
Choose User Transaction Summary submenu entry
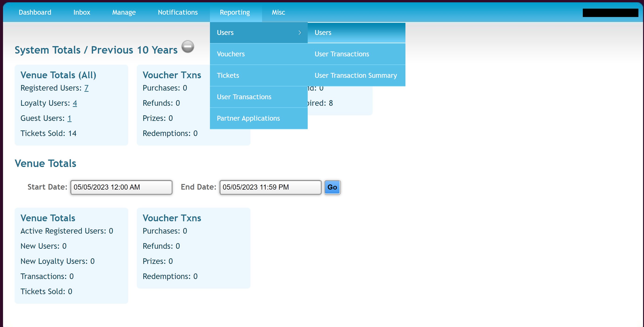point(355,75)
